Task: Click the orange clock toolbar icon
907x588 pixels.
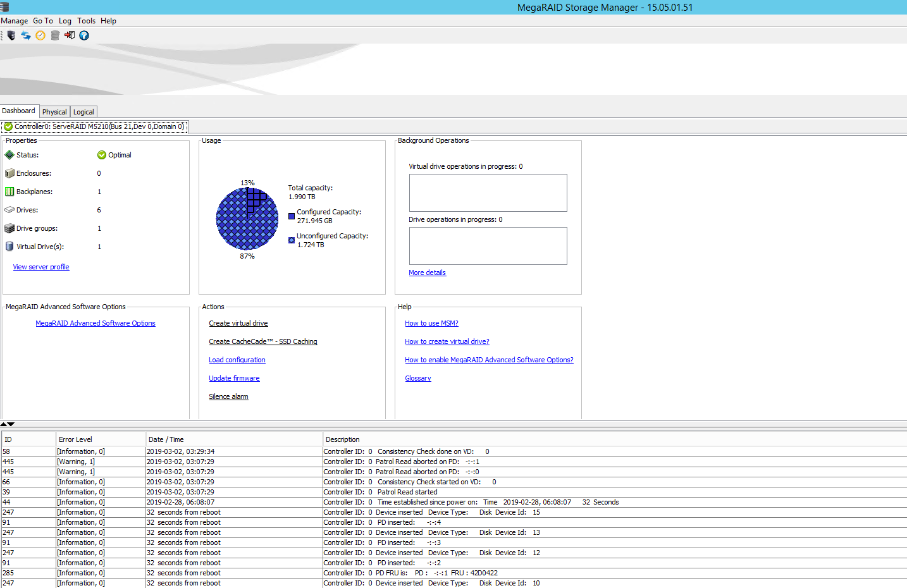Action: coord(40,35)
